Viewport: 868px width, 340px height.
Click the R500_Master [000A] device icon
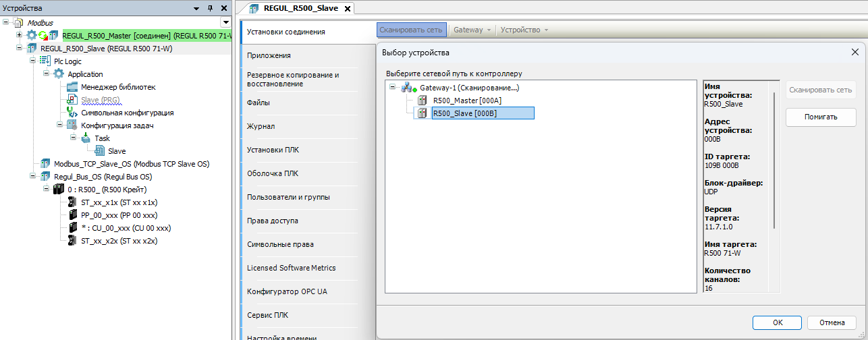click(423, 101)
